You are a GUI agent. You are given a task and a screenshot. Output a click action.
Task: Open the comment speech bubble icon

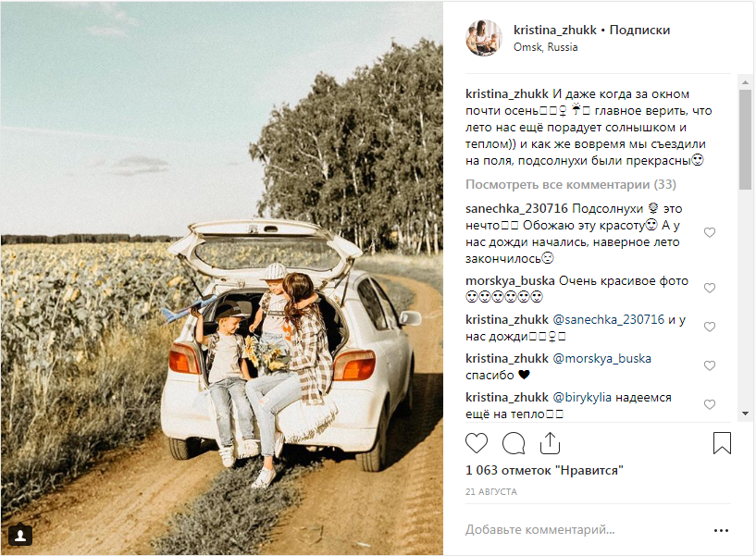pyautogui.click(x=514, y=443)
